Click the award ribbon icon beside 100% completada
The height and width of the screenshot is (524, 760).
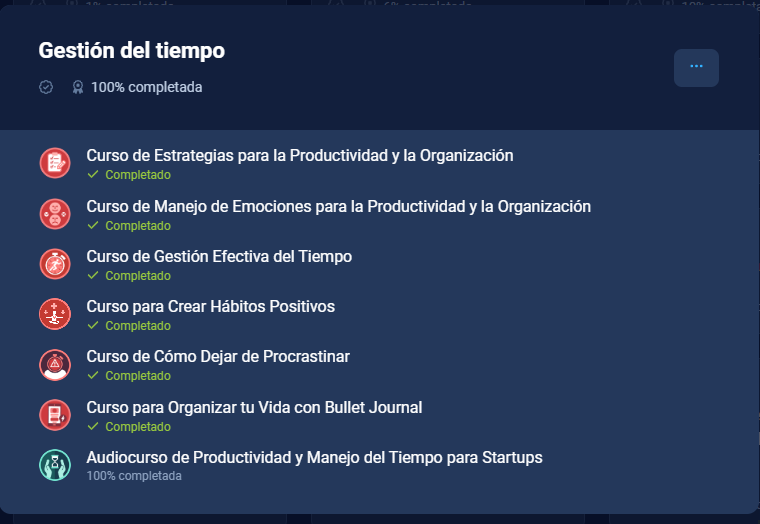pyautogui.click(x=78, y=87)
